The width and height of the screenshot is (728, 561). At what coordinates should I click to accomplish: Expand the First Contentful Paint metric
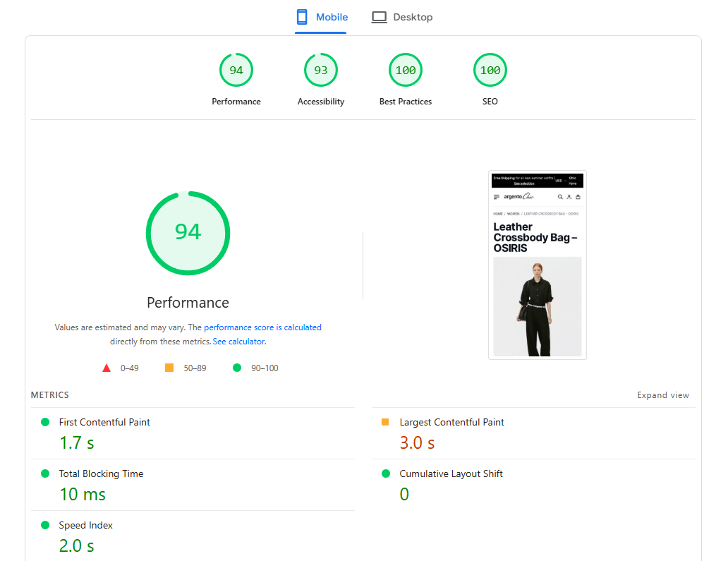tap(104, 422)
